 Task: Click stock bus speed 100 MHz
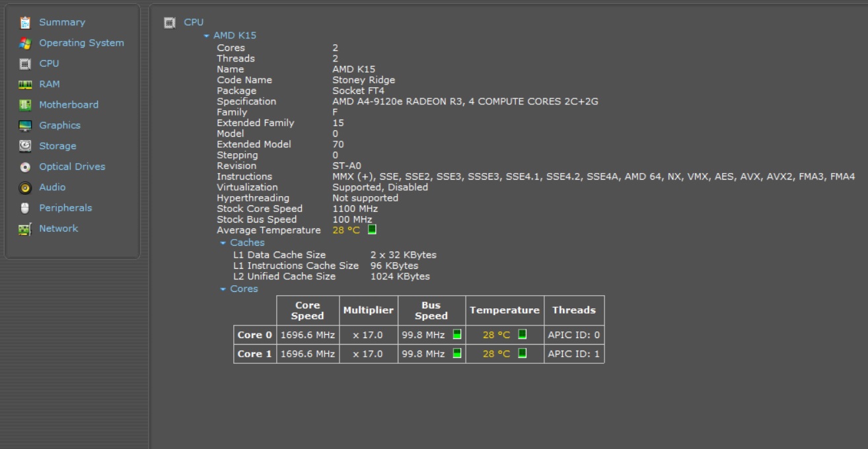pyautogui.click(x=352, y=219)
